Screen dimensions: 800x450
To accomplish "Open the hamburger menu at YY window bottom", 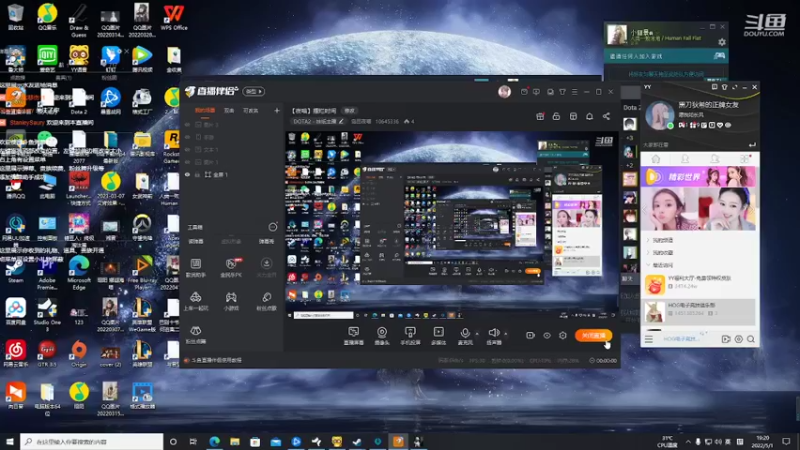I will point(648,339).
